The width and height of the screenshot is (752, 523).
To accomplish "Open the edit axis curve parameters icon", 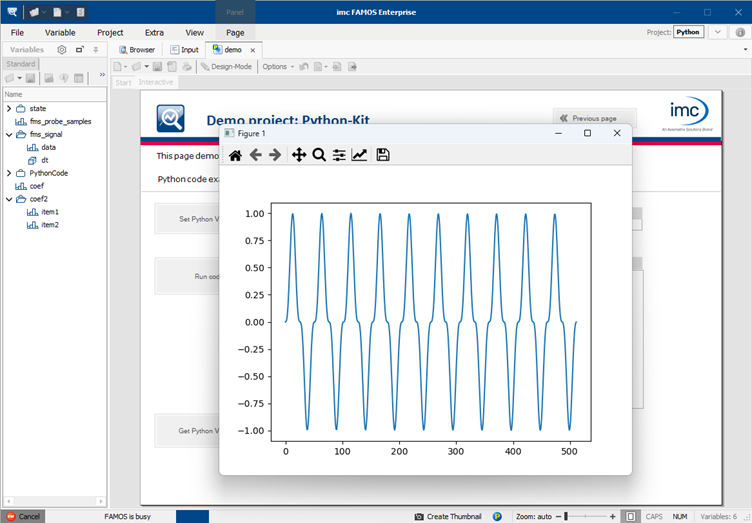I will 359,155.
